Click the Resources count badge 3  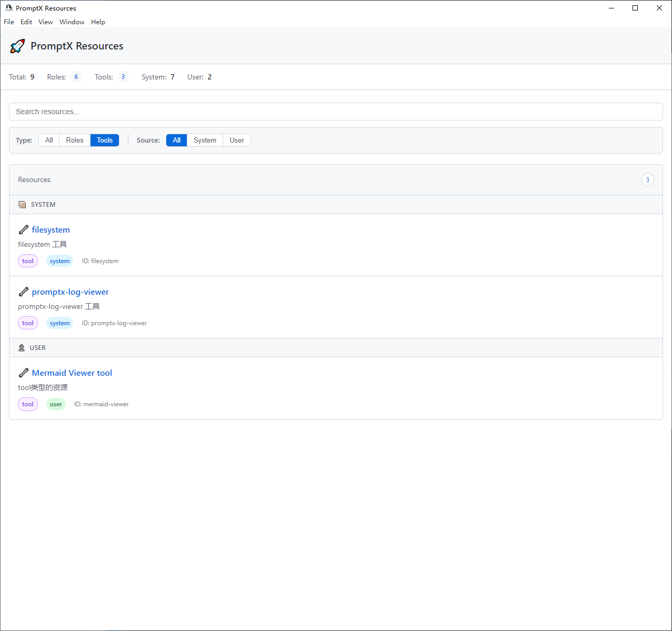click(647, 180)
